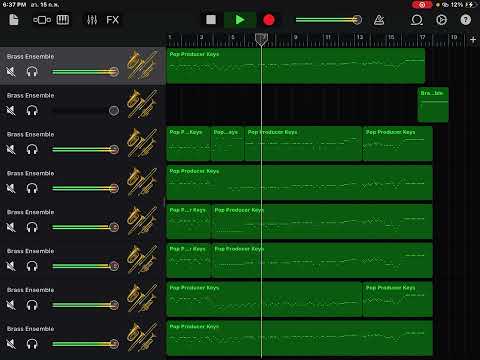Open the Loop Browser icon
This screenshot has height=360, width=480.
(x=417, y=20)
